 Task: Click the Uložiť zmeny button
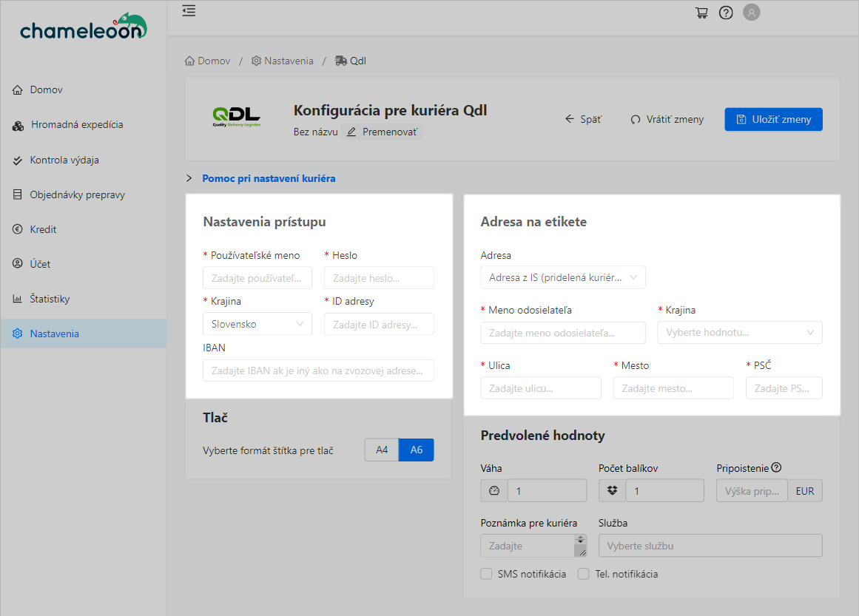click(773, 119)
